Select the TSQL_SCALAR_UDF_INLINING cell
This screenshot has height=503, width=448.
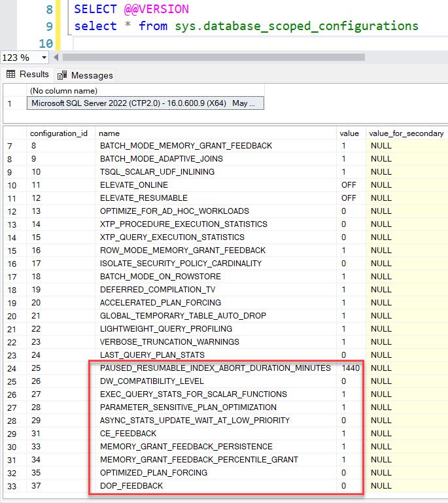(x=216, y=172)
